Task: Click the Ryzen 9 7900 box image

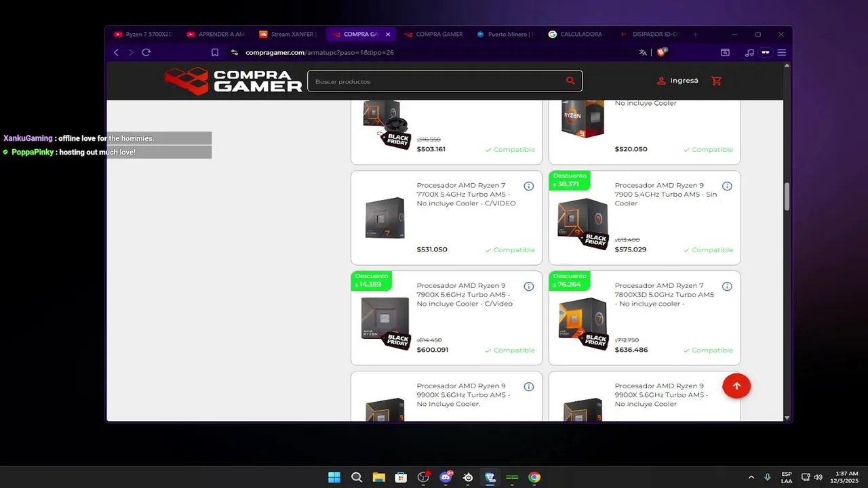Action: coord(583,224)
